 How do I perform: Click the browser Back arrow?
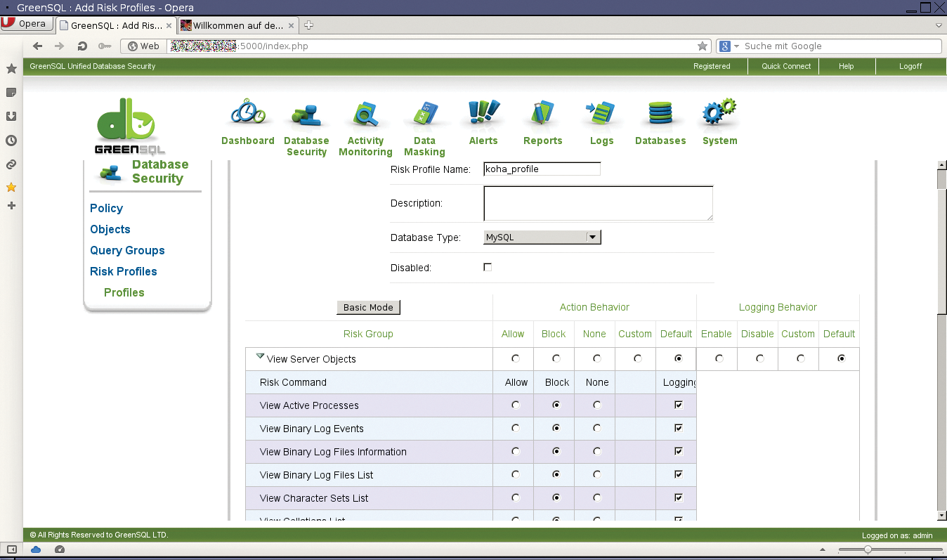(x=38, y=46)
